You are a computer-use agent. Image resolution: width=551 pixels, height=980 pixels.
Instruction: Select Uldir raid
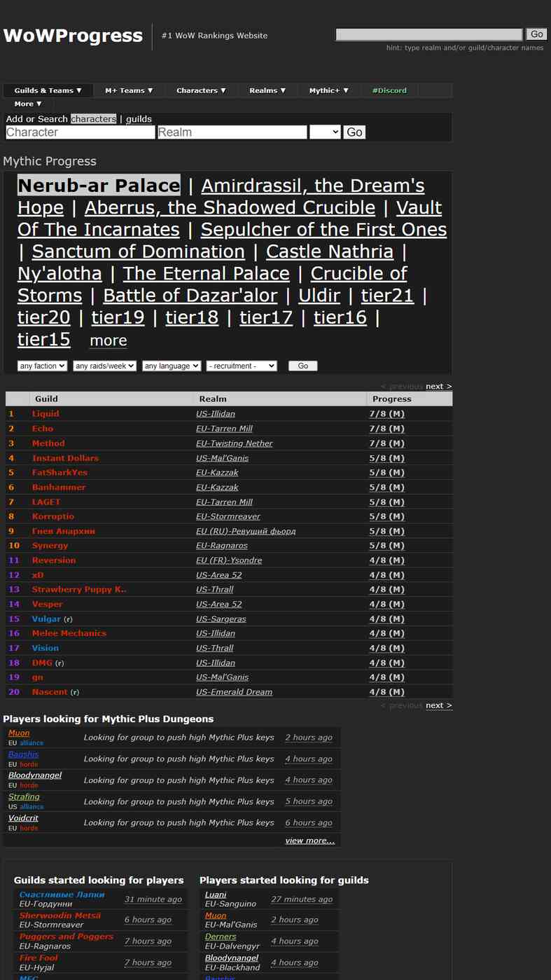click(319, 296)
